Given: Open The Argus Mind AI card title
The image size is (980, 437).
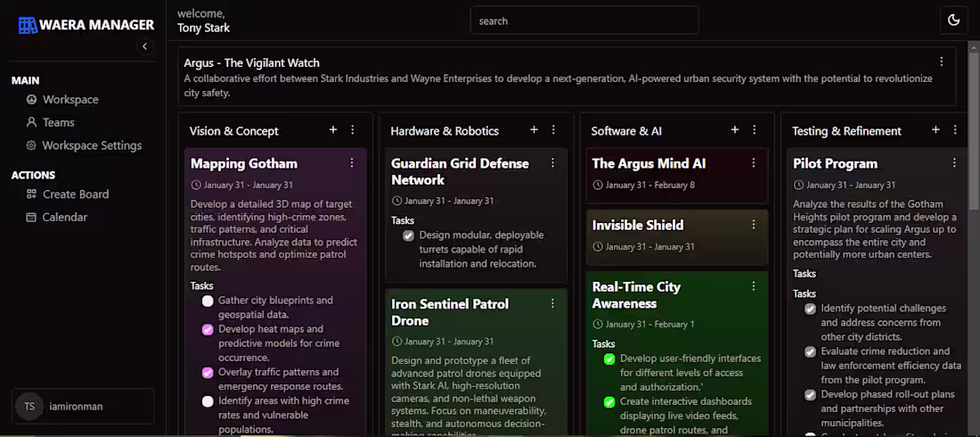Looking at the screenshot, I should pyautogui.click(x=649, y=163).
